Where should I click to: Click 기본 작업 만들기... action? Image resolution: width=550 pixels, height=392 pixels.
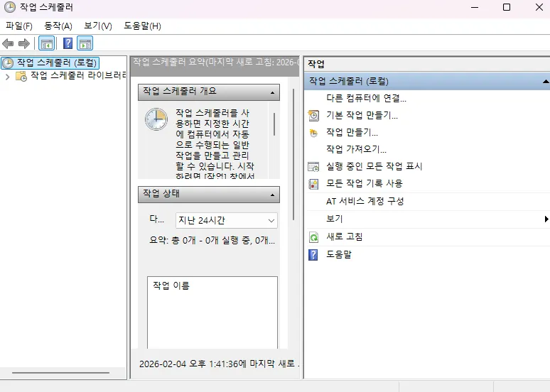pos(362,115)
